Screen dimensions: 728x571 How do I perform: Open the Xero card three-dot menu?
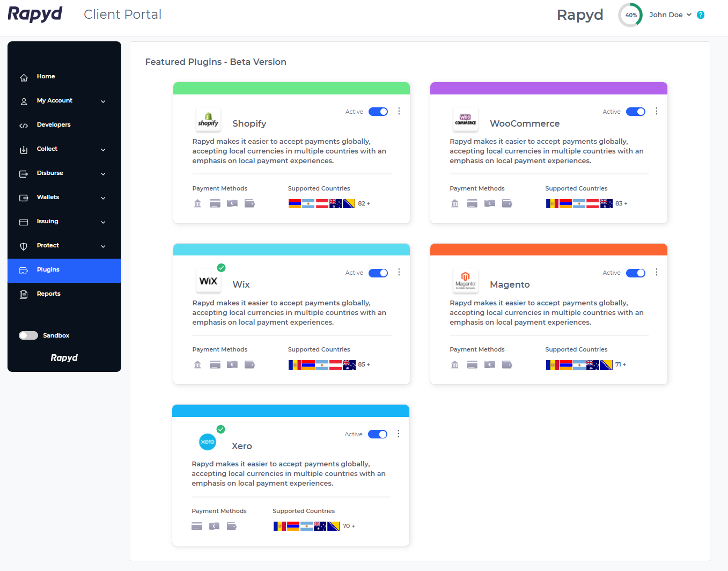(398, 434)
